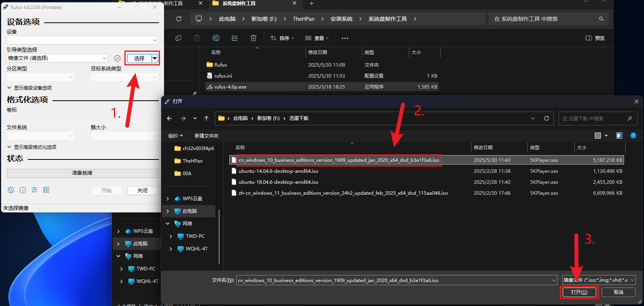Screen dimensions: 644x306
Task: Click the monitor icon in Explorer breadcrumb
Action: 199,19
